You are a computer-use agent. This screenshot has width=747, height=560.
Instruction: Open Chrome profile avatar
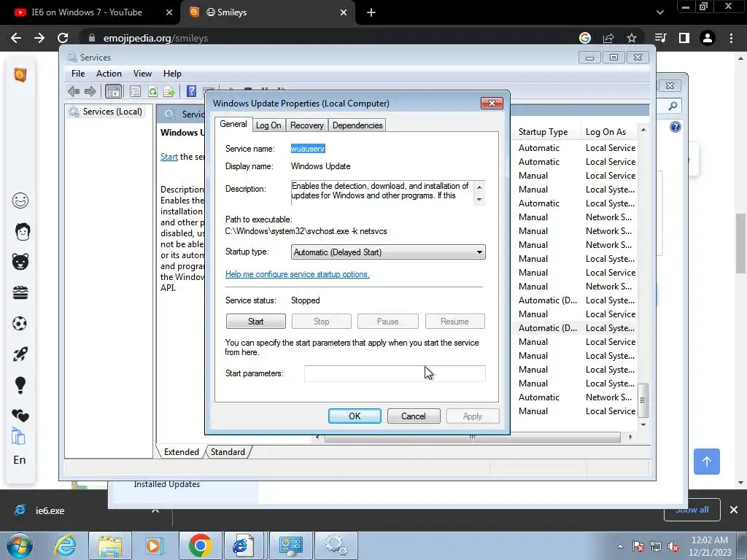(708, 38)
